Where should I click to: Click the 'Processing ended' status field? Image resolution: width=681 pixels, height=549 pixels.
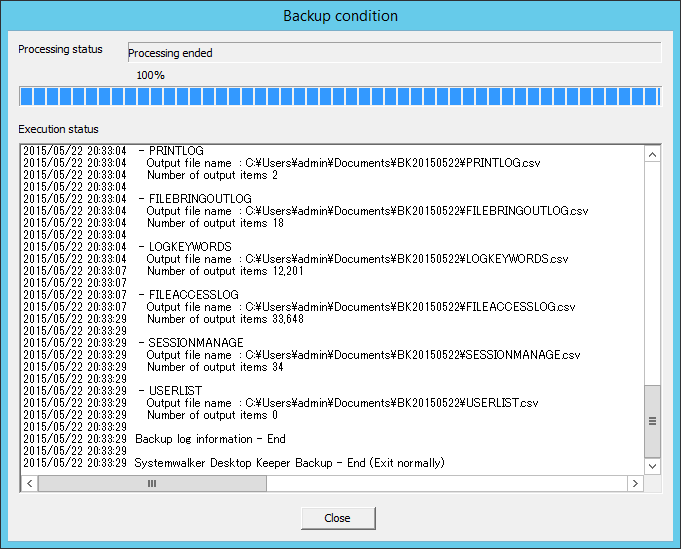point(394,53)
